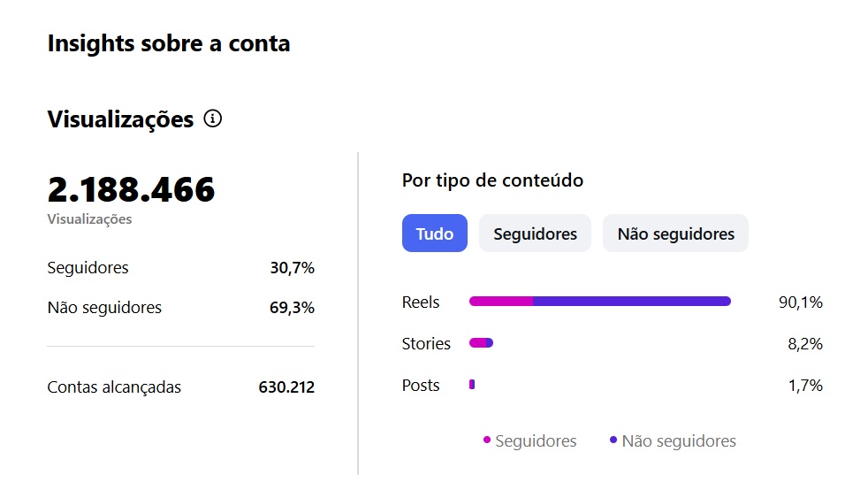Screen dimensions: 868x490
Task: Switch to the Seguidores filter tab
Action: coord(535,234)
